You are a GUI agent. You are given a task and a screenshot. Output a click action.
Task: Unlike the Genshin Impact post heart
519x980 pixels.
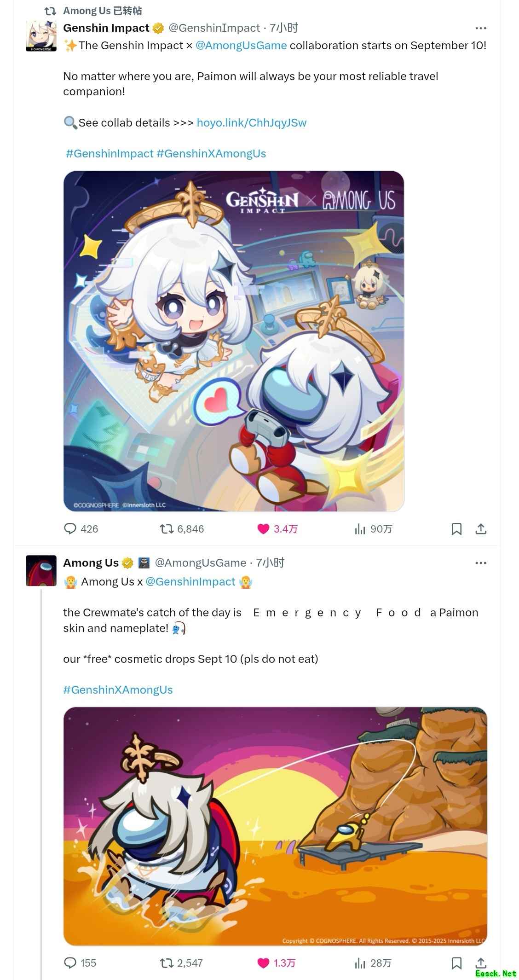[x=277, y=529]
